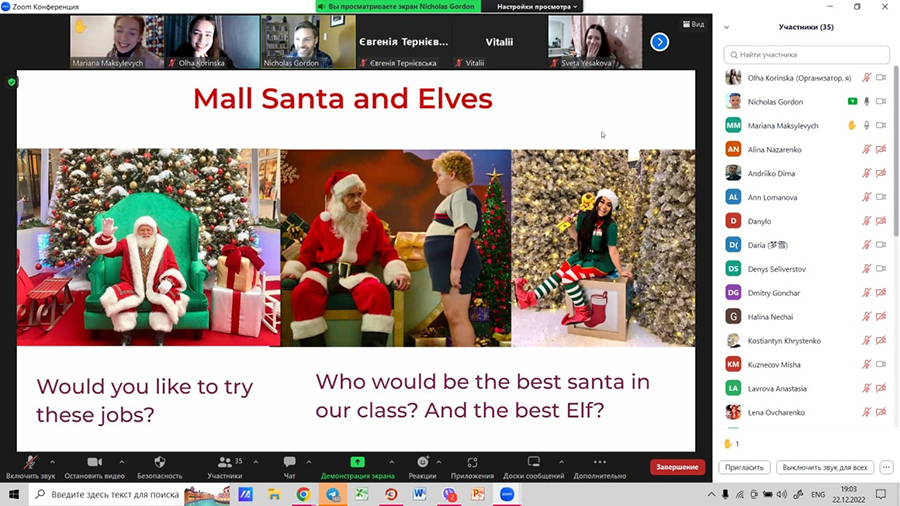Show next video thumbnails with blue arrow
900x506 pixels.
(x=660, y=42)
